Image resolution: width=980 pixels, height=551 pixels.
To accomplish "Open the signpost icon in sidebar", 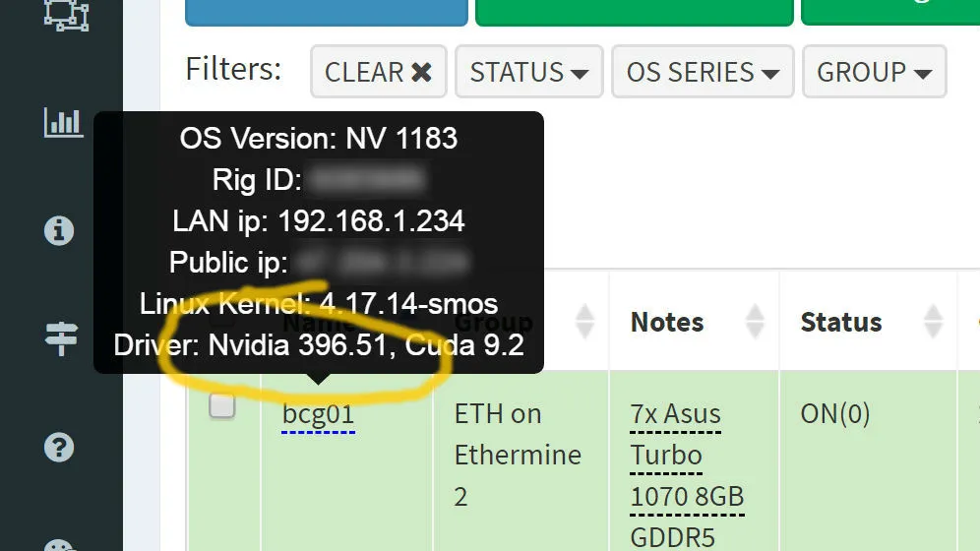I will point(61,338).
